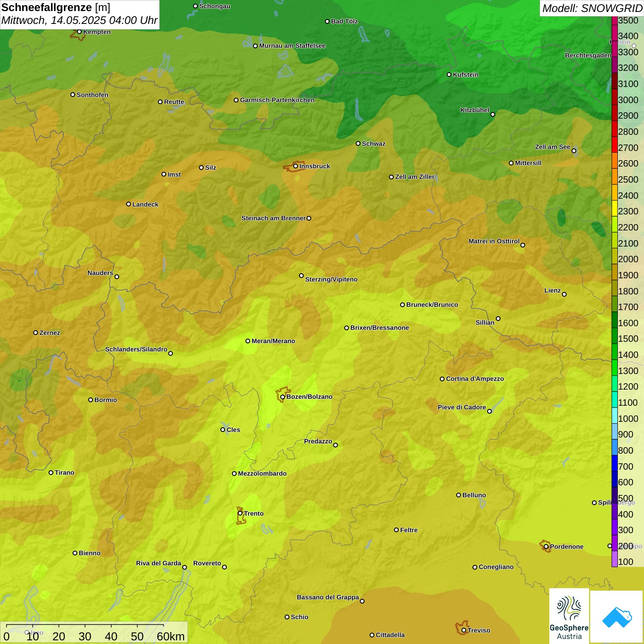The height and width of the screenshot is (644, 644).
Task: Select the Innsbruck city marker dot
Action: tap(296, 166)
